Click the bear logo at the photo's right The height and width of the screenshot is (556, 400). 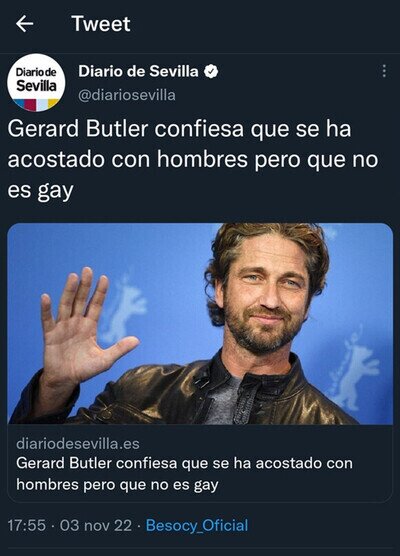pos(355,371)
